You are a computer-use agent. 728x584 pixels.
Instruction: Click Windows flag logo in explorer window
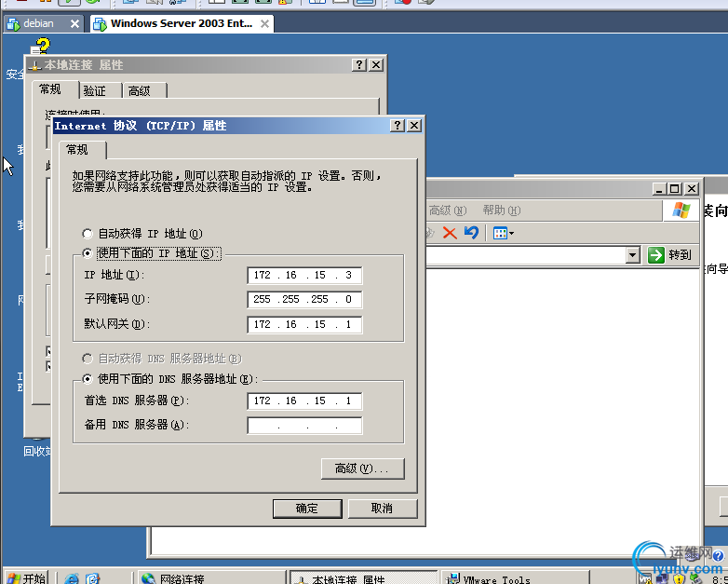pos(681,211)
